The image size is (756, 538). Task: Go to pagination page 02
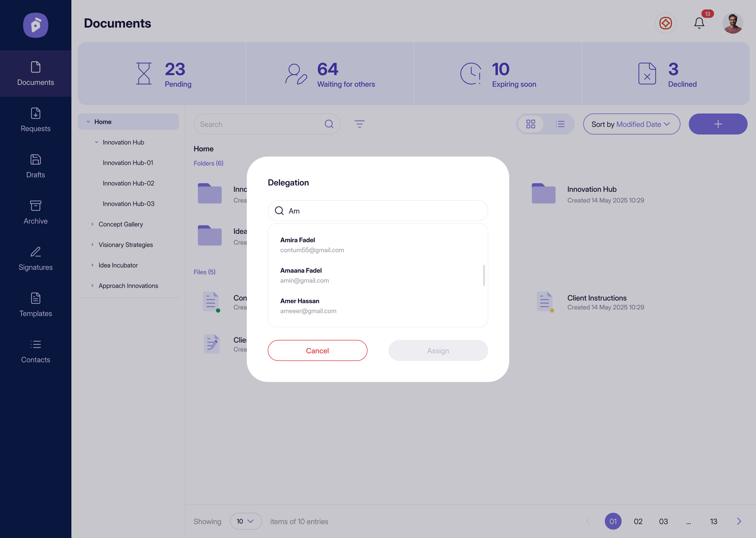(x=638, y=521)
